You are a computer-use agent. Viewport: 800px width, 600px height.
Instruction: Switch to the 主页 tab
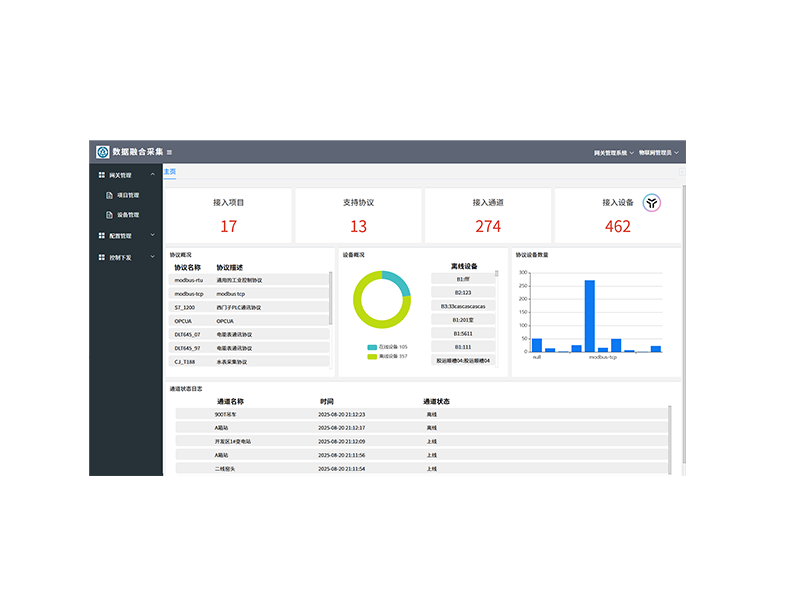pos(170,172)
